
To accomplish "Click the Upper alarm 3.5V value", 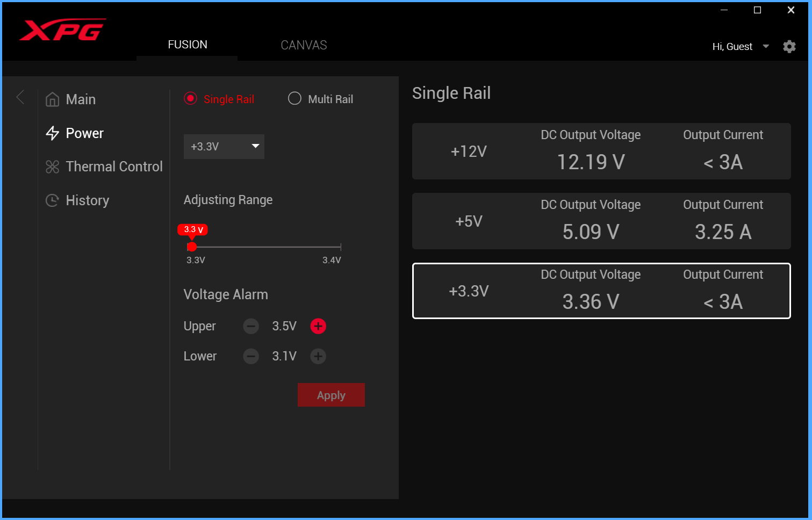I will click(284, 326).
